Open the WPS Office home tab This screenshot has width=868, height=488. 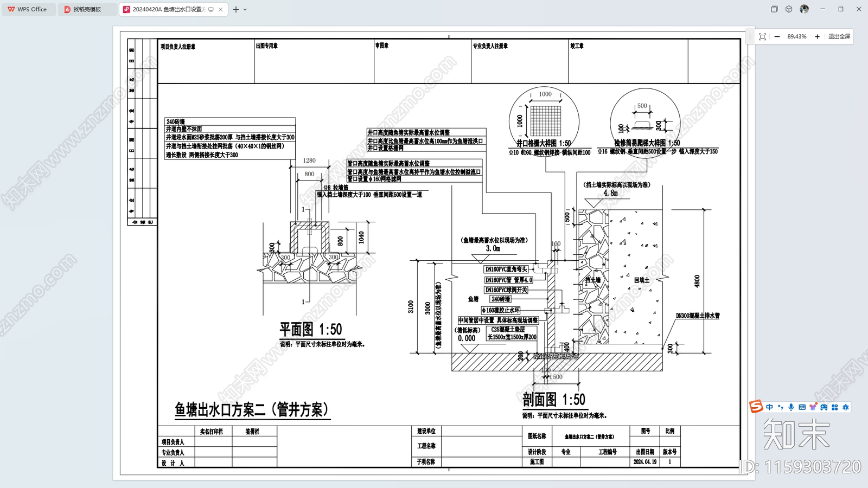pyautogui.click(x=27, y=9)
